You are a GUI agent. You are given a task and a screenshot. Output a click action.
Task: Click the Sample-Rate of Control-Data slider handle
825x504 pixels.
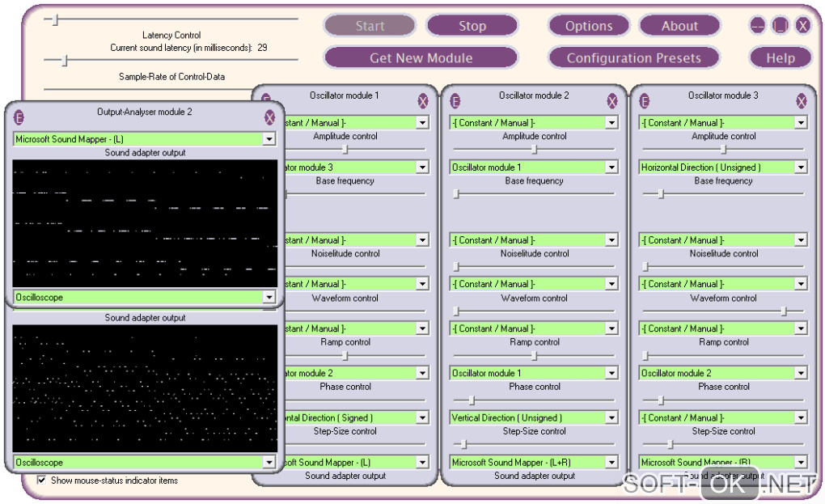65,61
